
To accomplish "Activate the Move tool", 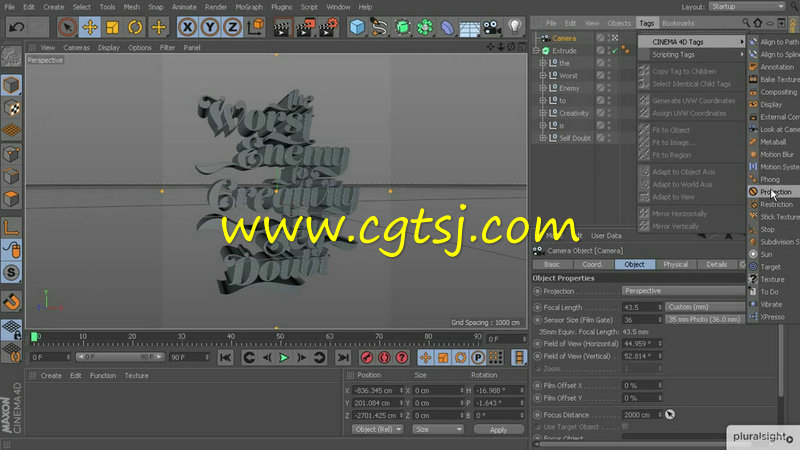I will click(x=90, y=27).
